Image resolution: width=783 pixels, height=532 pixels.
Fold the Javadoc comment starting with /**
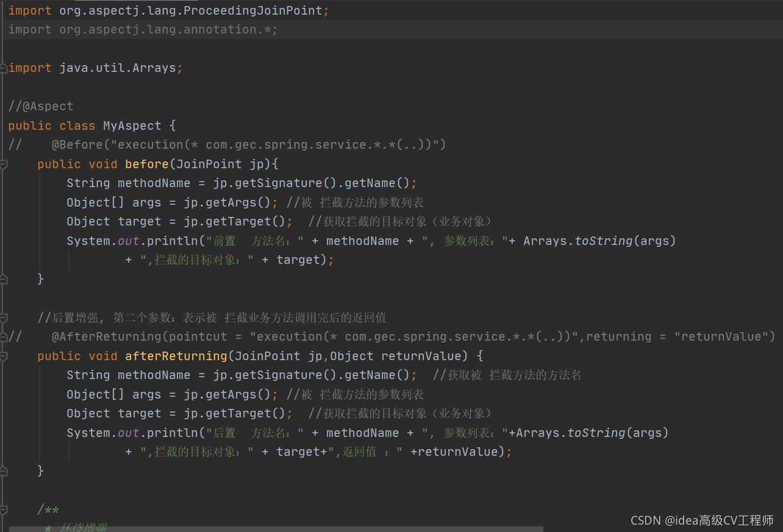point(3,510)
